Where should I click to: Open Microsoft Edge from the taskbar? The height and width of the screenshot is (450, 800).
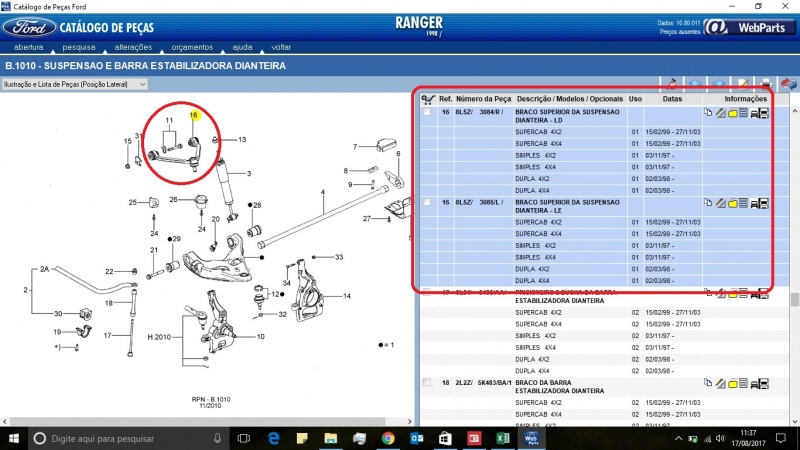273,438
